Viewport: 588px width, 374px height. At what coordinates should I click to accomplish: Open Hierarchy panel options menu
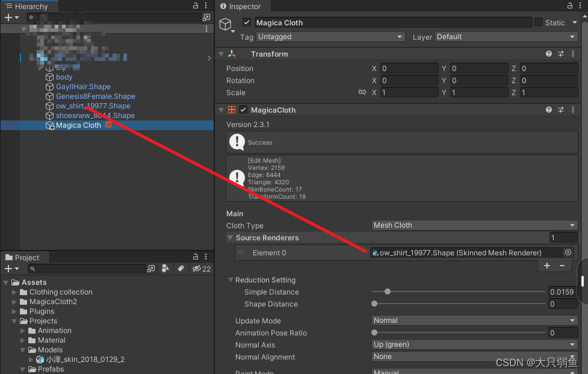(206, 5)
